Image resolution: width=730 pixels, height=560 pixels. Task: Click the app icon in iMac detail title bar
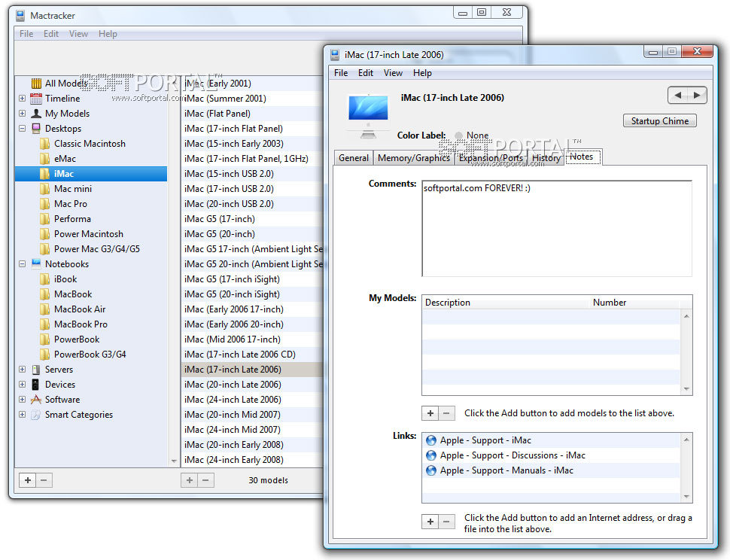tap(335, 55)
